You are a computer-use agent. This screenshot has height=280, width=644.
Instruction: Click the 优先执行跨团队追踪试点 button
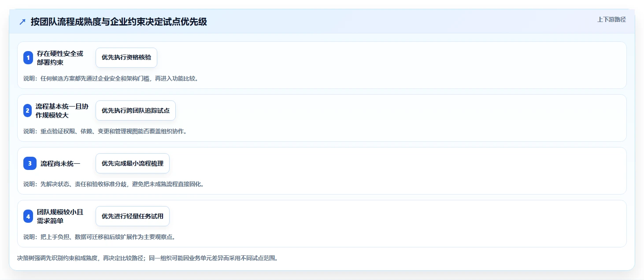coord(136,111)
